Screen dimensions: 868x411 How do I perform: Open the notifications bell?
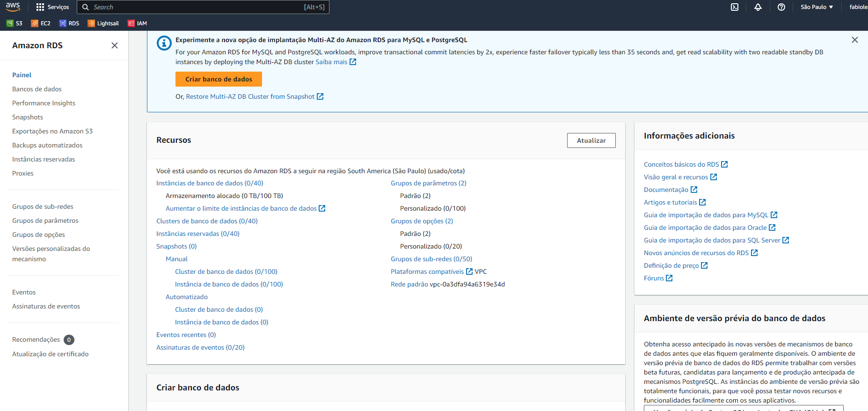(758, 7)
